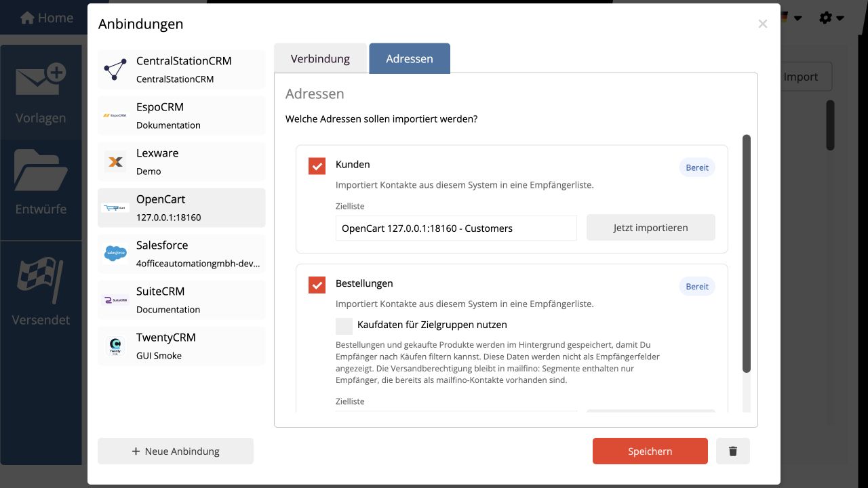Select the CentralStationCRM connection entry

[182, 69]
